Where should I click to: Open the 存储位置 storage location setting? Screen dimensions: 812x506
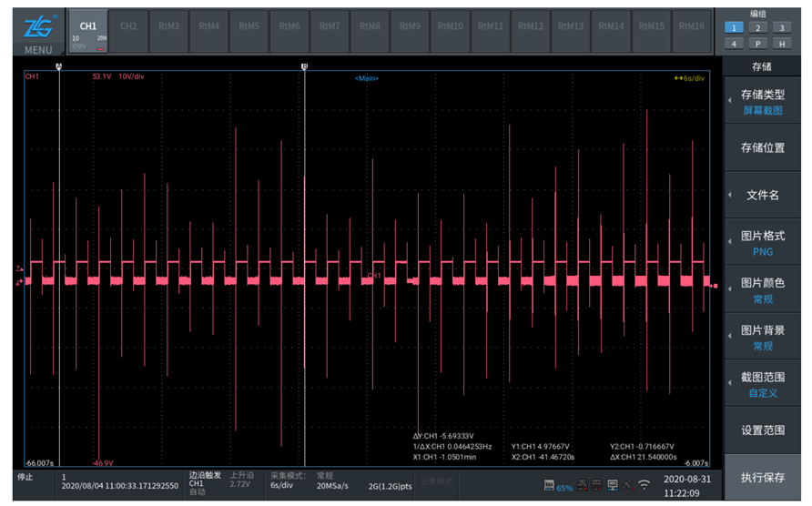(x=762, y=147)
